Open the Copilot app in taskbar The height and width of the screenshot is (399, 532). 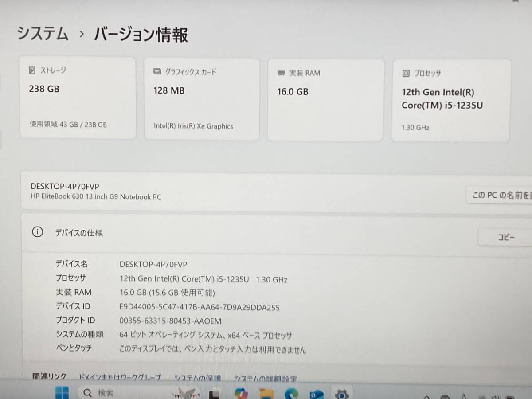[241, 394]
